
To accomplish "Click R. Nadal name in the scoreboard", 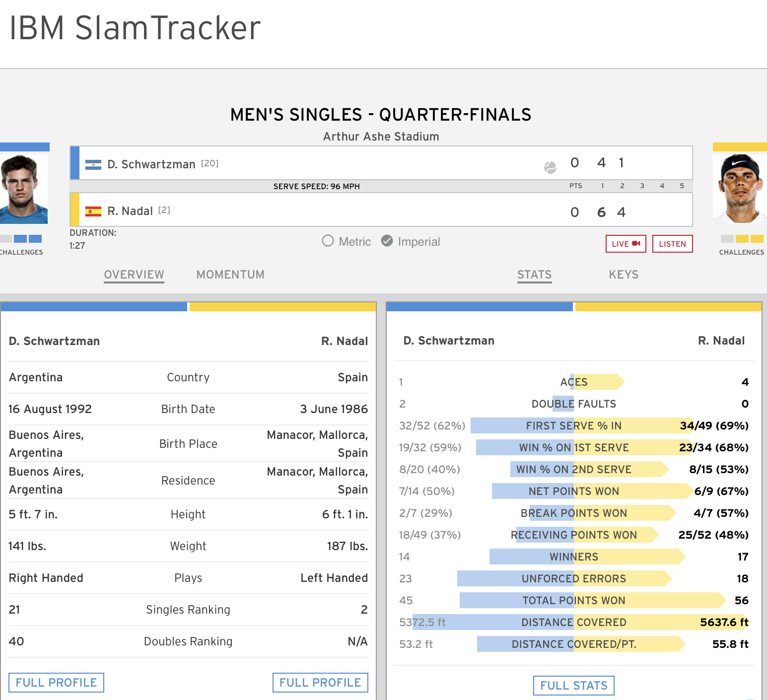I will [x=130, y=211].
